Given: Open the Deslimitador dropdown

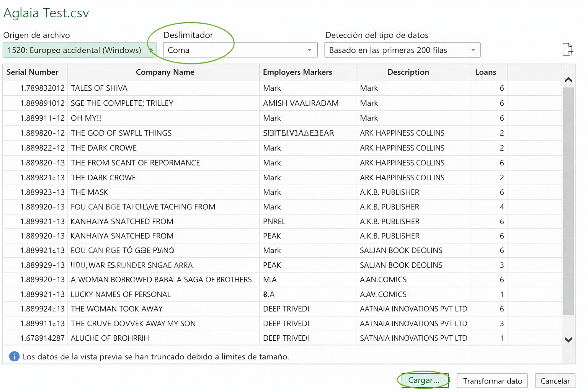Looking at the screenshot, I should click(240, 50).
